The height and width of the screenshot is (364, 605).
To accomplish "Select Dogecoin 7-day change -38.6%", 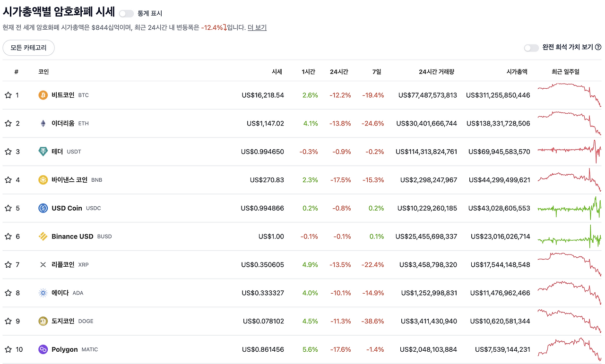I will click(x=373, y=322).
